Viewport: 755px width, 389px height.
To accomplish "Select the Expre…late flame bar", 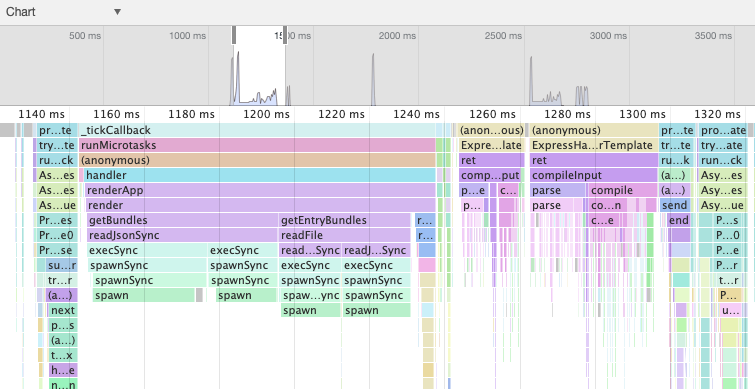I will tap(492, 145).
